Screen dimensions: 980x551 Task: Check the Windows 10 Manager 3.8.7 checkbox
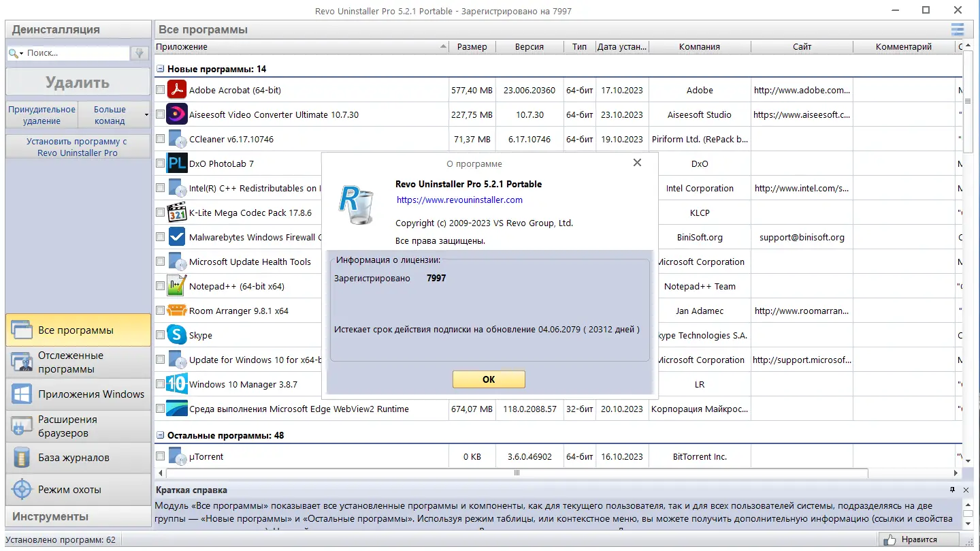pyautogui.click(x=160, y=384)
